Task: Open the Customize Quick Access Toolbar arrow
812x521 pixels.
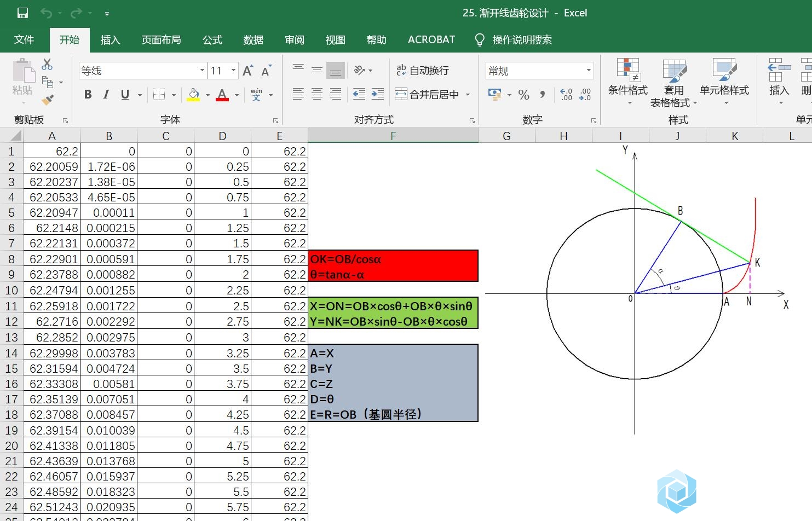Action: click(x=107, y=14)
